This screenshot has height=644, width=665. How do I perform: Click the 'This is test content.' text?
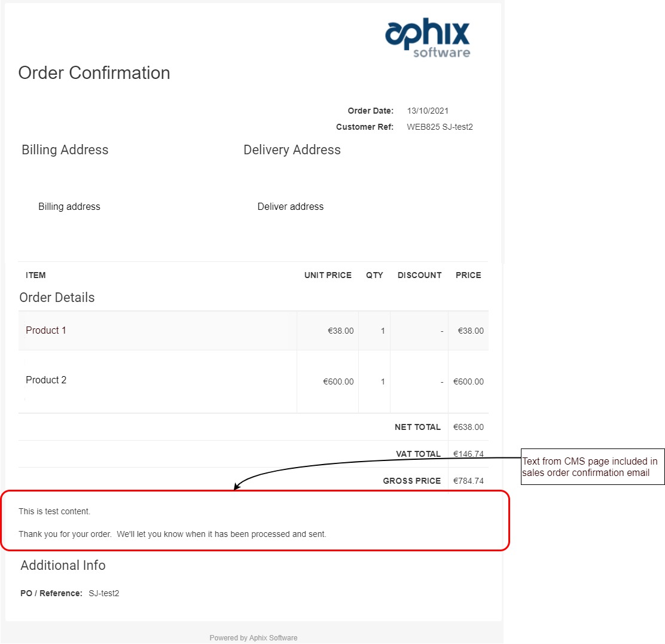(x=54, y=511)
